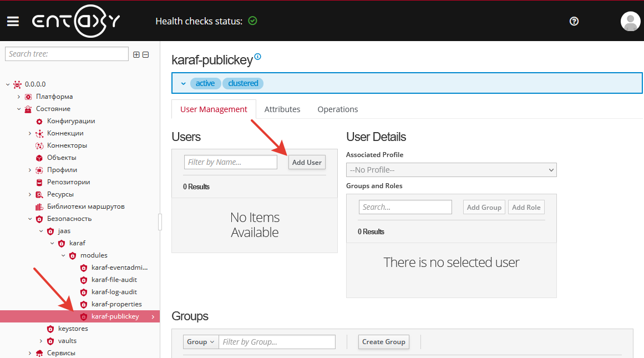This screenshot has width=644, height=358.
Task: Click the Filter by Name input field
Action: pyautogui.click(x=230, y=162)
